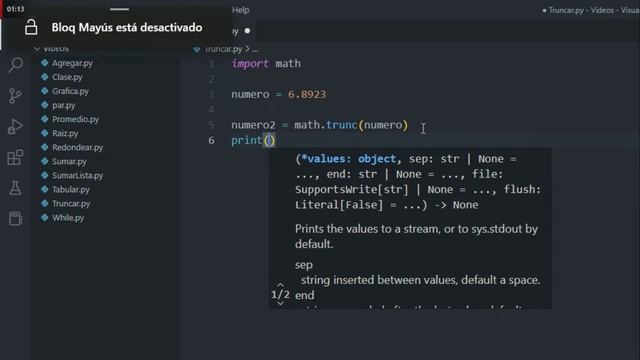The width and height of the screenshot is (640, 360).
Task: Open While.py in the explorer
Action: [68, 218]
